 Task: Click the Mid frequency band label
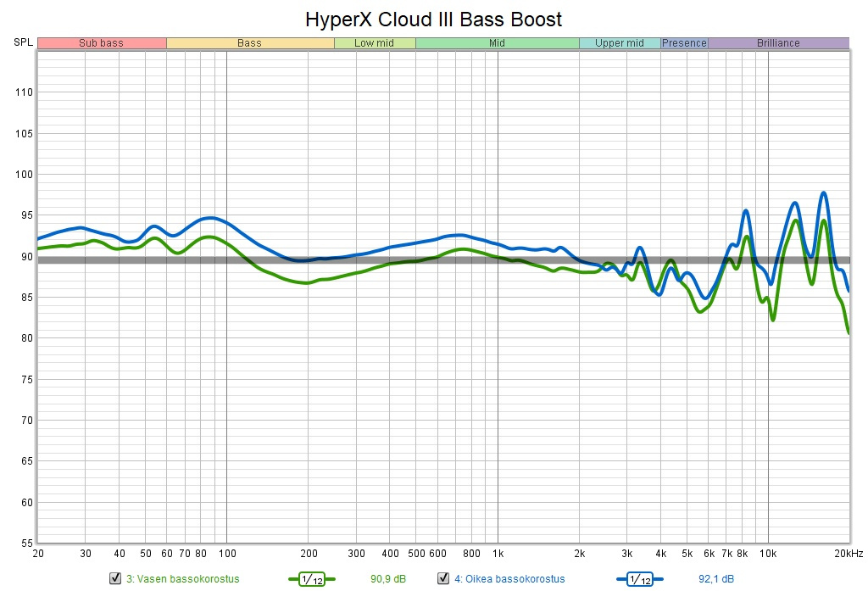coord(497,43)
